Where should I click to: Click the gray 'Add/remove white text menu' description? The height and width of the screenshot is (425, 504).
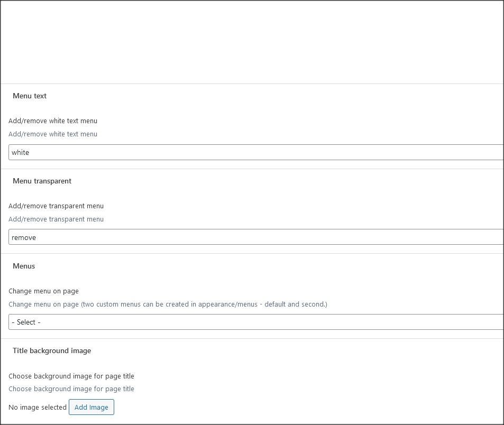coord(53,134)
